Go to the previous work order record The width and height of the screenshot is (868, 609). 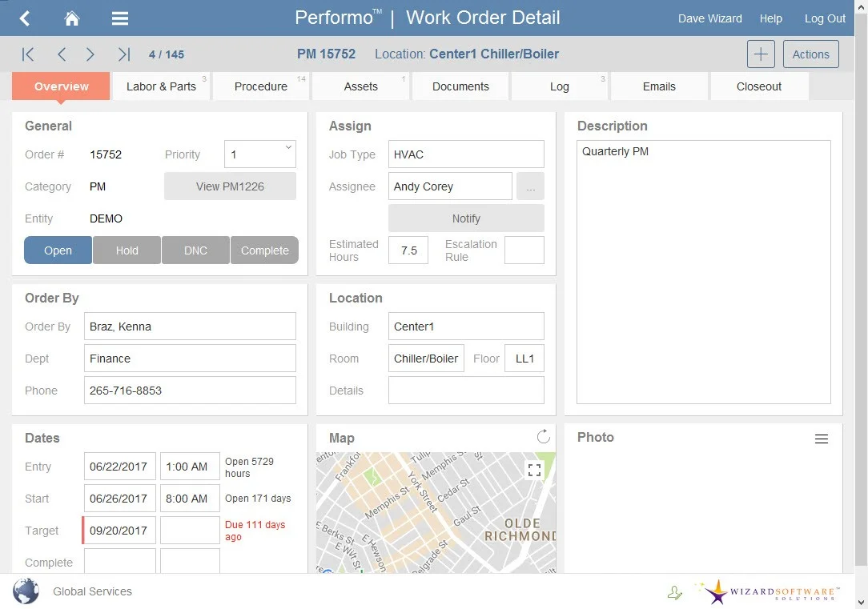click(62, 54)
